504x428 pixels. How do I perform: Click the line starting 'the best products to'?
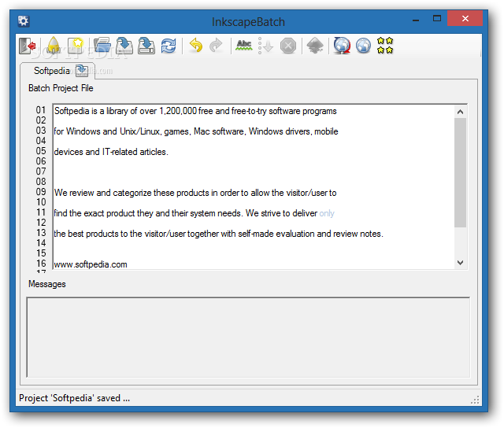coord(219,234)
